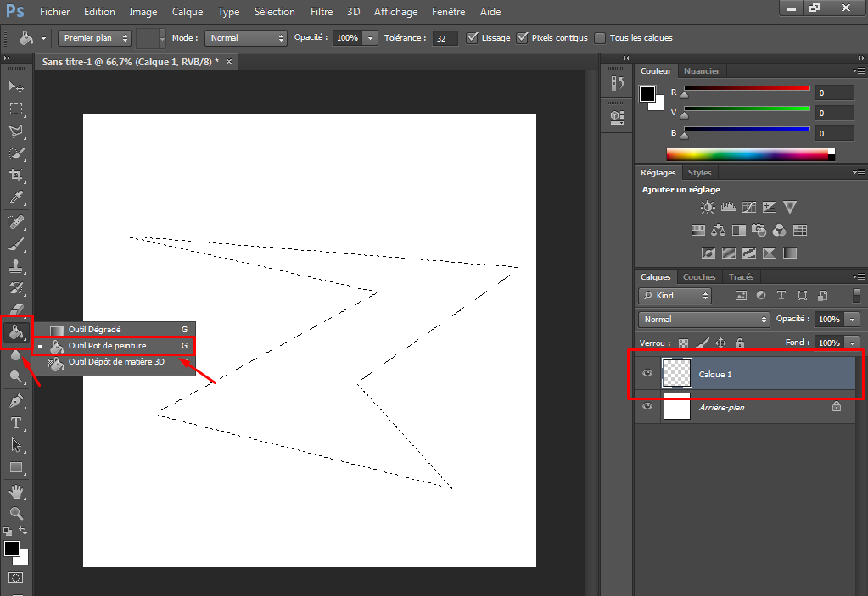
Task: Open the layer blend mode Normal dropdown
Action: tap(703, 320)
